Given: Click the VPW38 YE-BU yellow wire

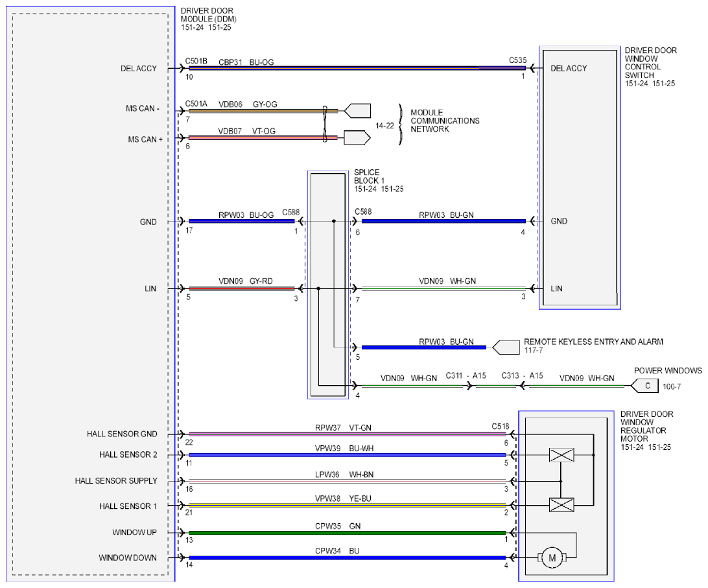Looking at the screenshot, I should [348, 506].
